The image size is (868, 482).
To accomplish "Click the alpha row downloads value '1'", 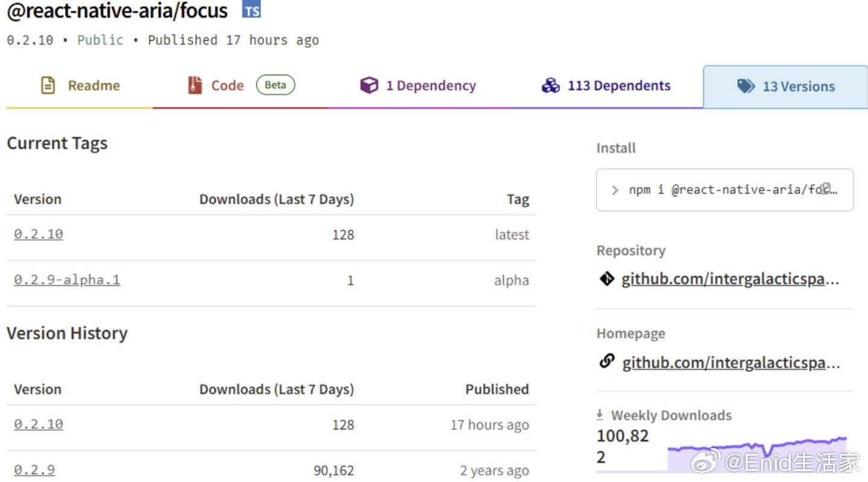I will (x=350, y=281).
